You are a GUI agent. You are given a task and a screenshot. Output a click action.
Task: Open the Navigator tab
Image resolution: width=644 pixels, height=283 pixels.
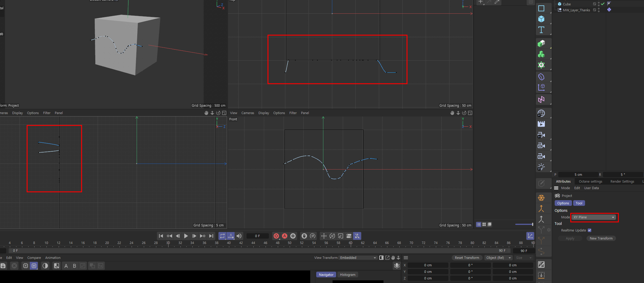326,275
